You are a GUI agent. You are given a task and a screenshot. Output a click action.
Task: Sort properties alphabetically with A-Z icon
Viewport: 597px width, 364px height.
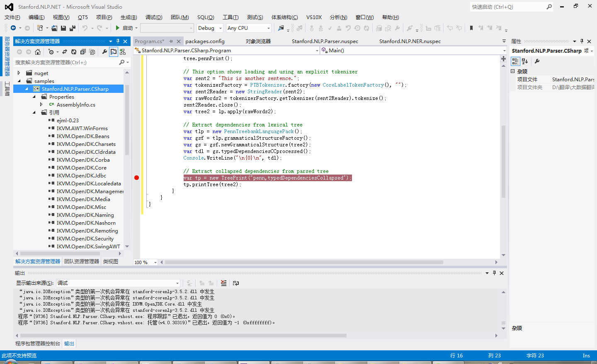click(525, 61)
